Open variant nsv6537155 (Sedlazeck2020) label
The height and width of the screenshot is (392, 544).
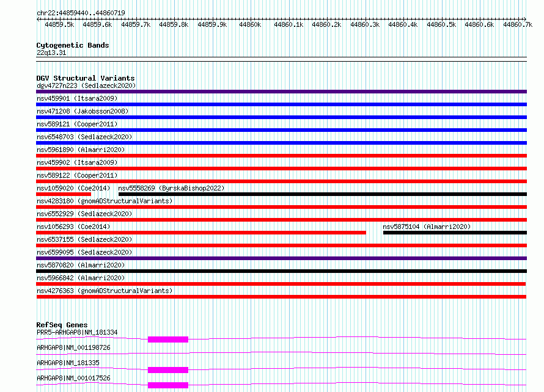[x=84, y=239]
